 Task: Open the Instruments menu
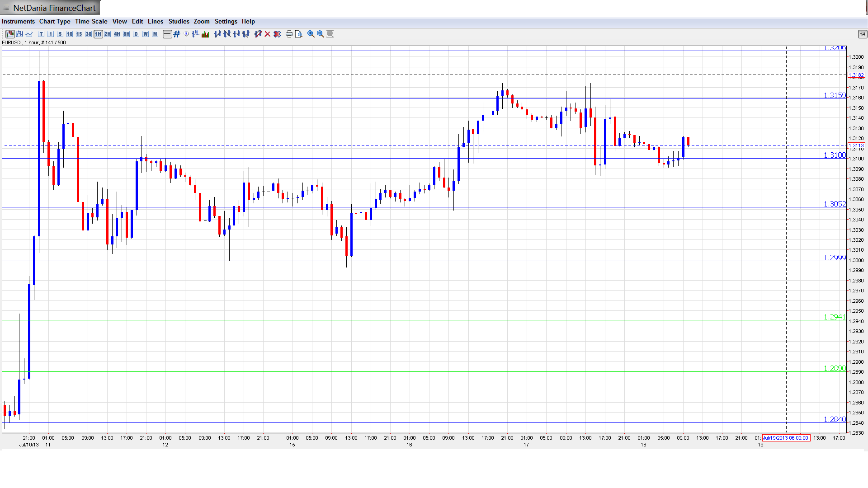pyautogui.click(x=18, y=21)
